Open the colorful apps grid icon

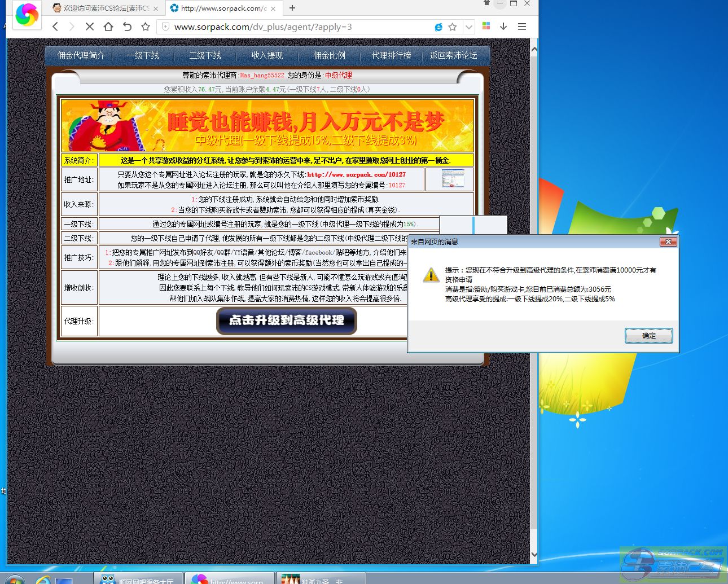tap(486, 26)
